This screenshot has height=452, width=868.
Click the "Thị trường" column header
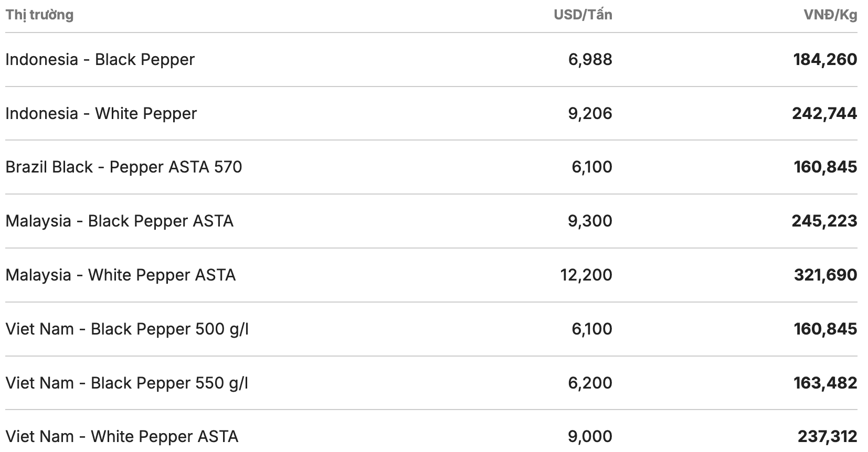pyautogui.click(x=39, y=15)
